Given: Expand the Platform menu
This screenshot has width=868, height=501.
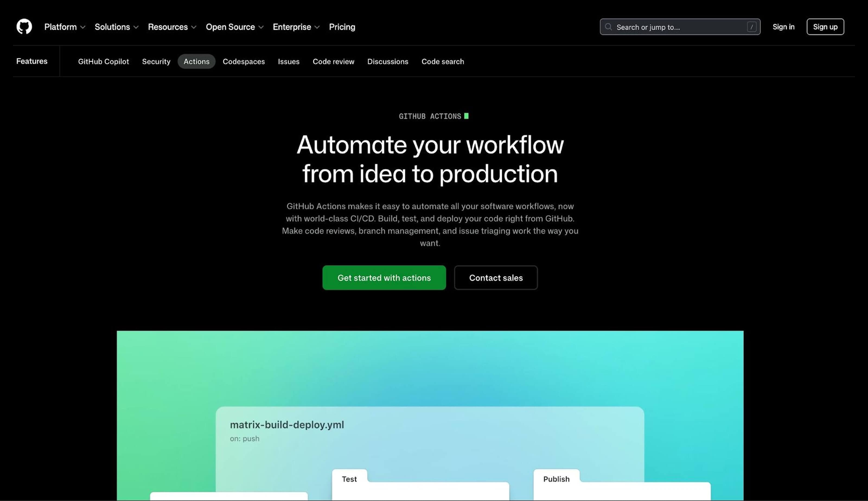Looking at the screenshot, I should point(65,27).
